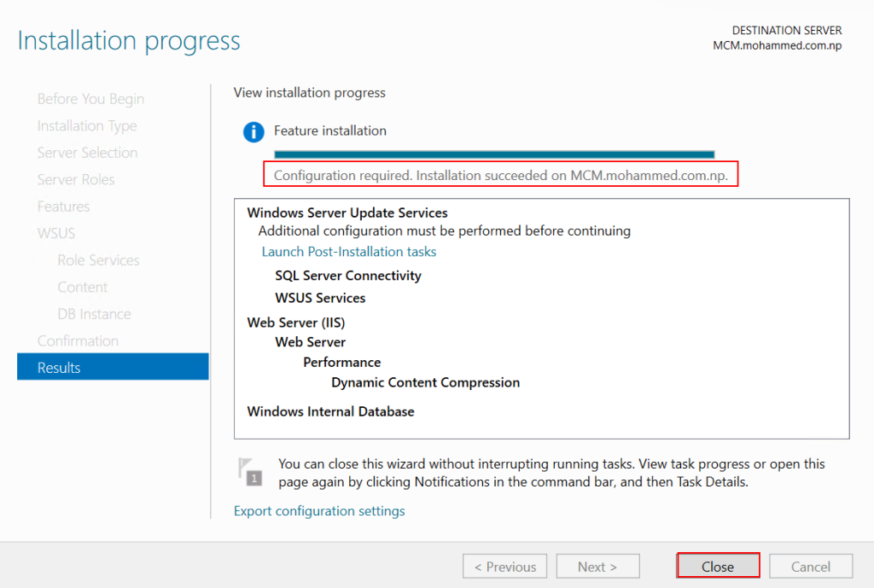
Task: Go to Installation Type step
Action: point(87,126)
